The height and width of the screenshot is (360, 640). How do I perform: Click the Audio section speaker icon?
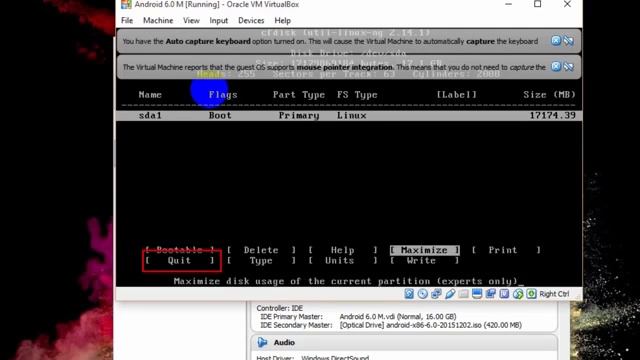tap(262, 342)
